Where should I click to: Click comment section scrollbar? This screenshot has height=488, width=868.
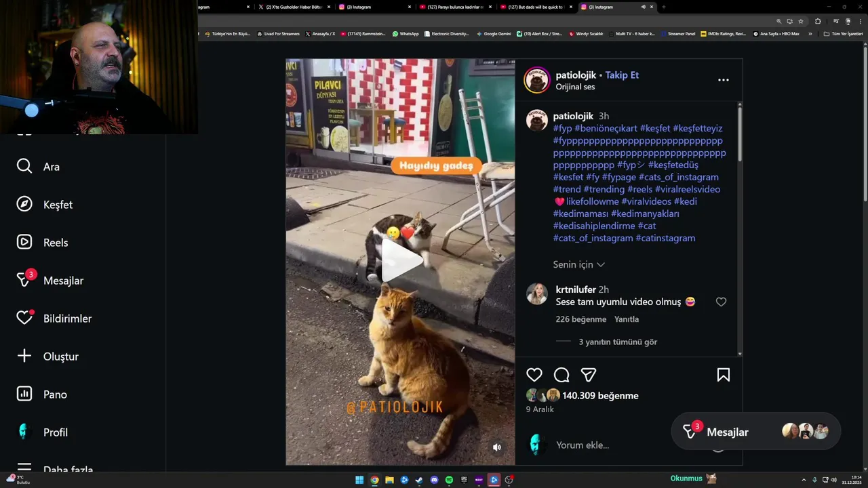(739, 133)
